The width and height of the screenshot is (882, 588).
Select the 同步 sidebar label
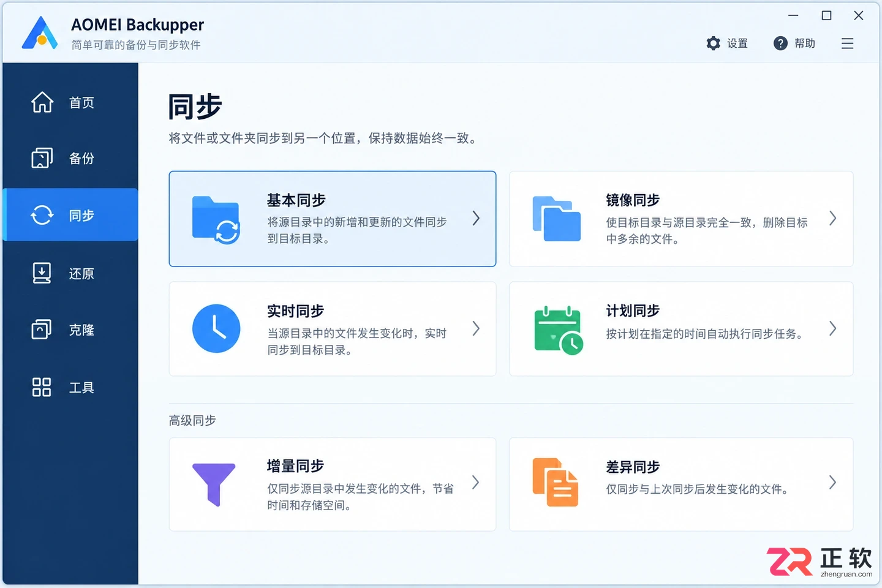(81, 216)
